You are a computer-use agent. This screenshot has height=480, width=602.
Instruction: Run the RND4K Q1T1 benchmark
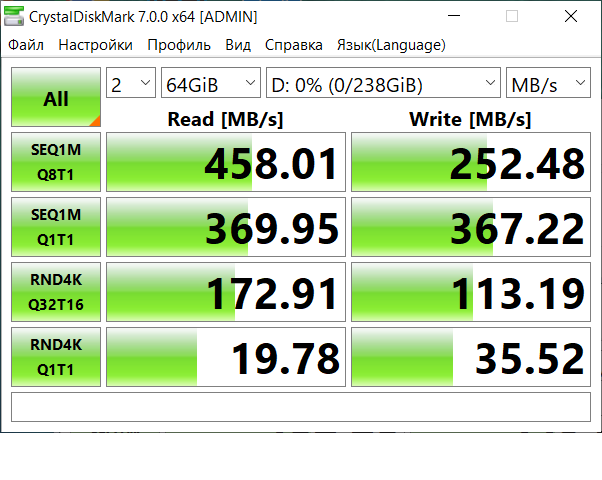click(56, 356)
